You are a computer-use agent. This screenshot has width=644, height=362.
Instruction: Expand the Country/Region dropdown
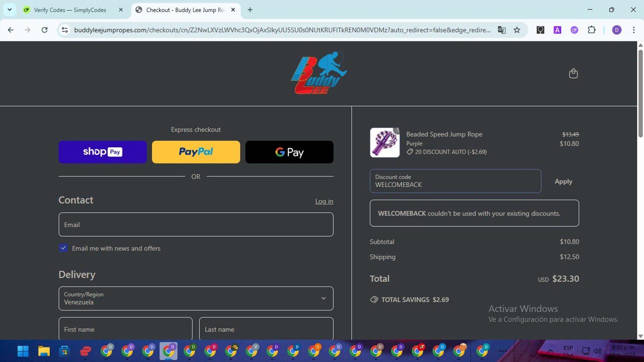(x=196, y=298)
